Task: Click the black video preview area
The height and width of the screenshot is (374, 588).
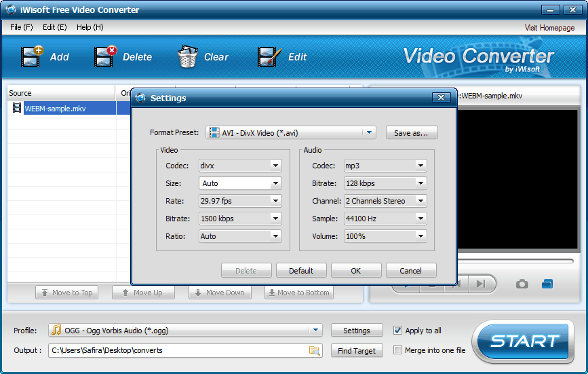Action: 517,179
